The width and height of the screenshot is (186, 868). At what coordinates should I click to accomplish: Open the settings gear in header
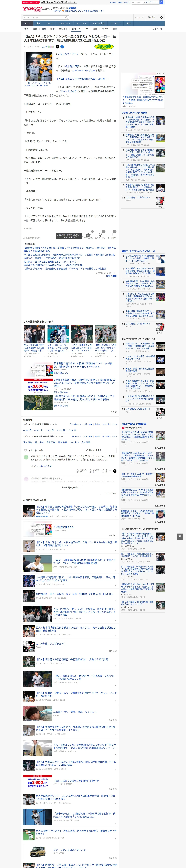point(161,17)
